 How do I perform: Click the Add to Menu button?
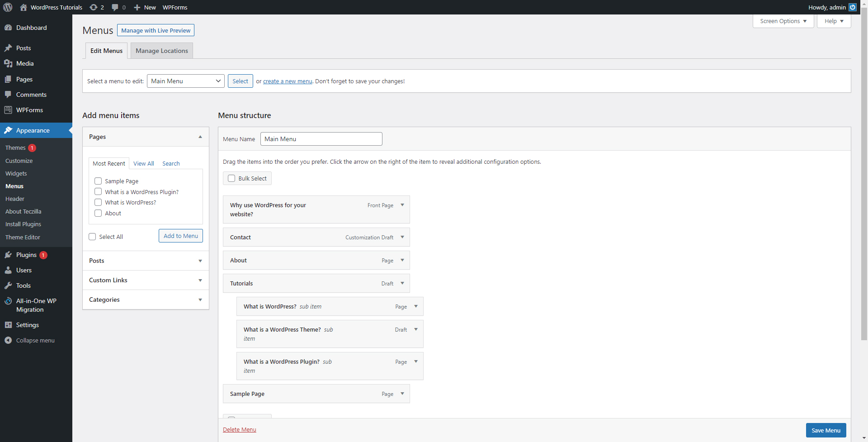pyautogui.click(x=181, y=236)
